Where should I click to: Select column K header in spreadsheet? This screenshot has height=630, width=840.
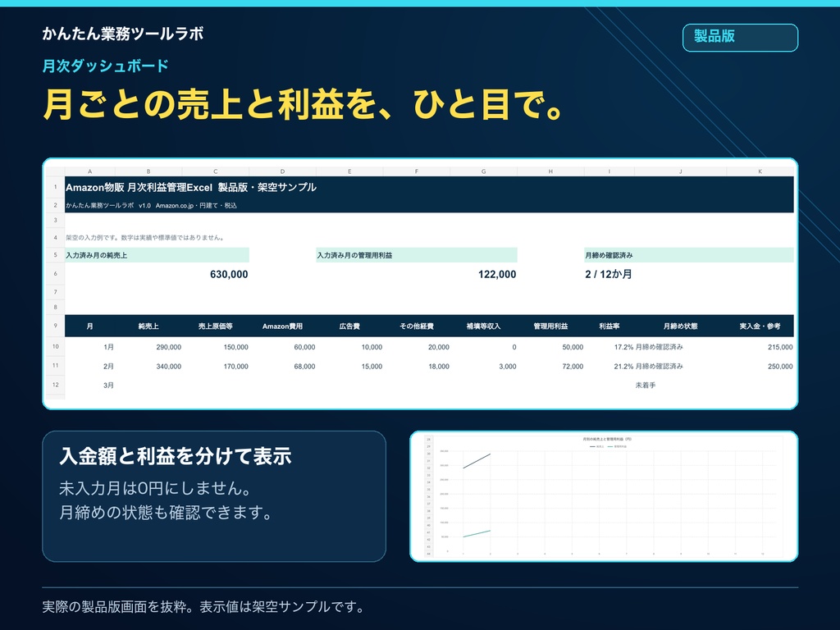coord(760,171)
